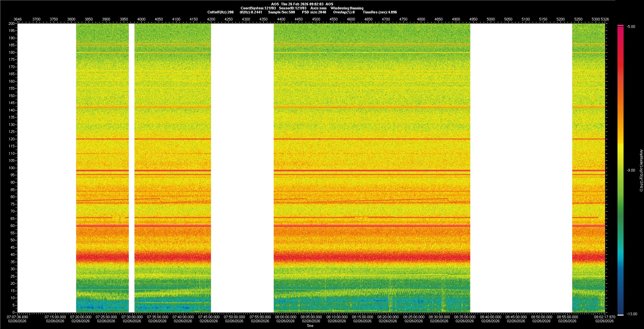Select the Sample/Sec:500 parameter

point(281,12)
